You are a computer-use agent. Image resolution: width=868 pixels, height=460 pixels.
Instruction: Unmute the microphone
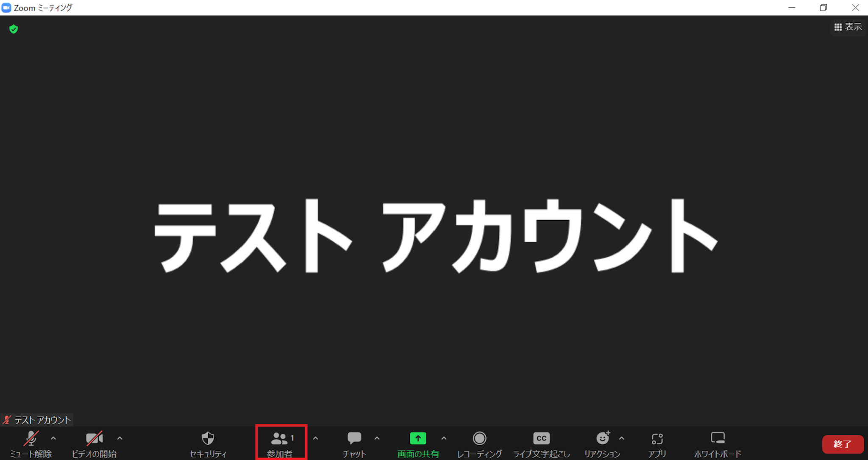(31, 443)
